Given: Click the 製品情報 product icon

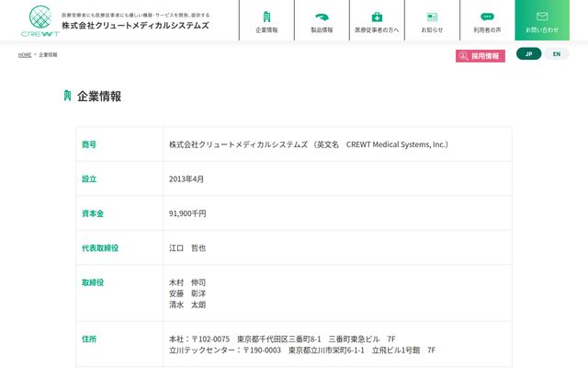Looking at the screenshot, I should pyautogui.click(x=322, y=17).
